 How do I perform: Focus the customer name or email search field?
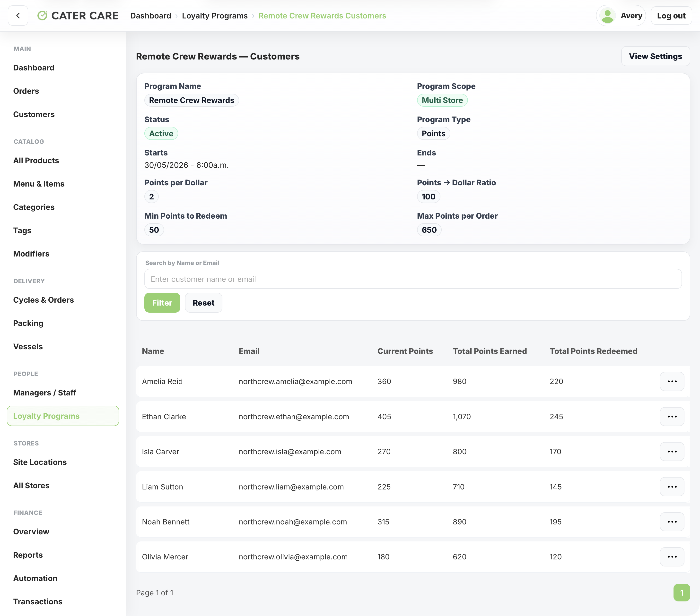(x=413, y=279)
